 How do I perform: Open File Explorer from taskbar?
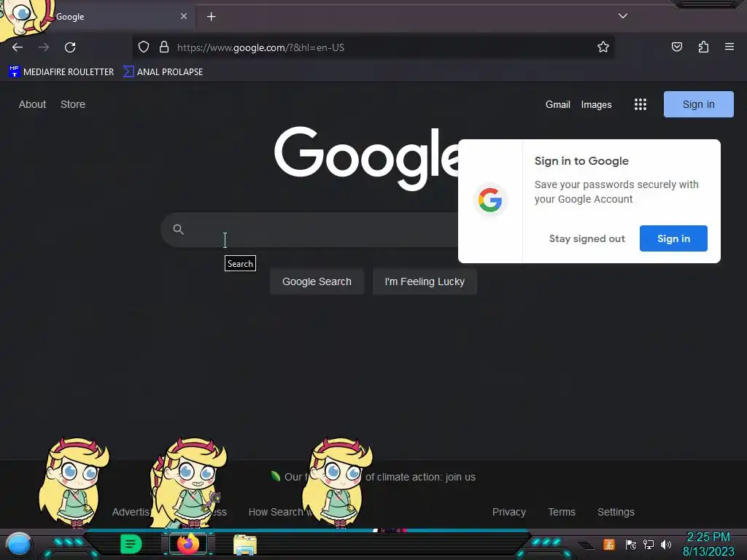coord(245,545)
